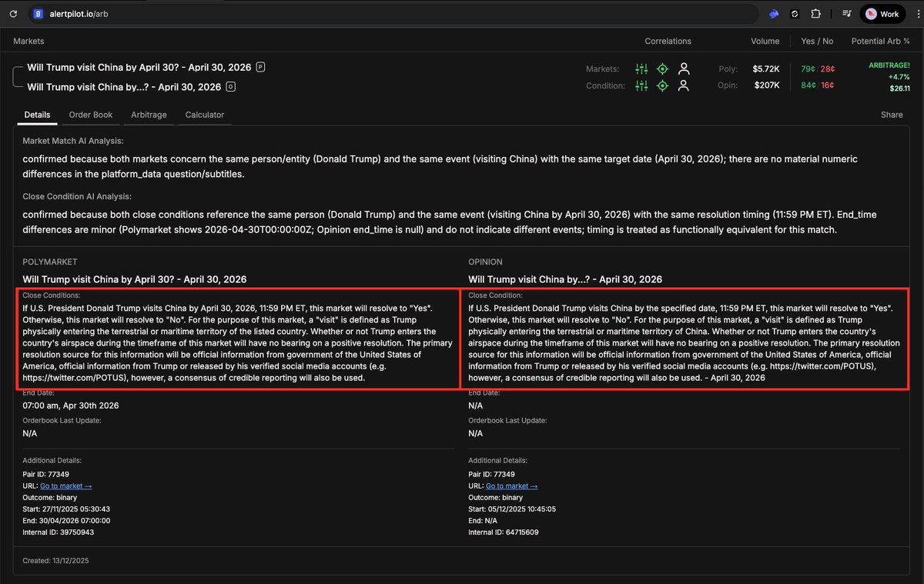
Task: Click Polymarket End Date '07:00 am, Apr 30th 2026'
Action: coord(71,405)
